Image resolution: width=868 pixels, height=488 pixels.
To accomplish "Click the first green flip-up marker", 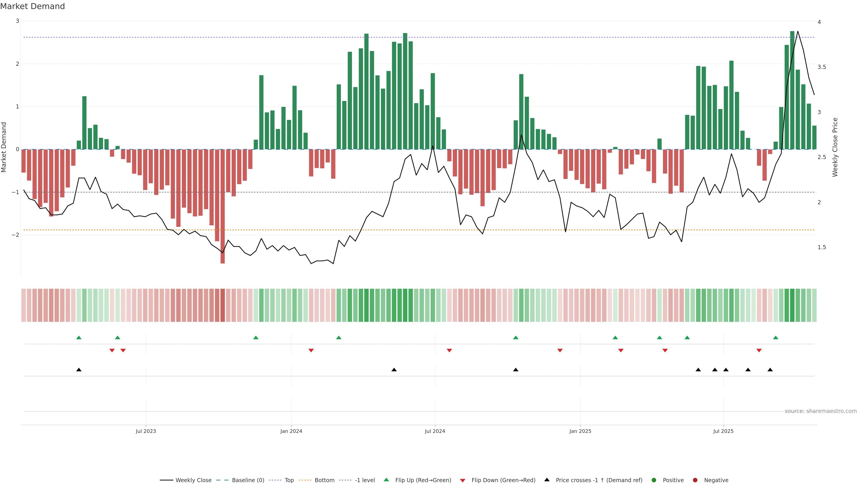I will point(79,338).
